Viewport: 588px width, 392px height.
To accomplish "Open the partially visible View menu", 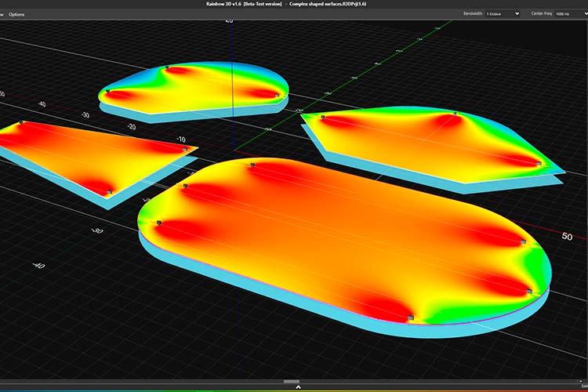I will tap(2, 15).
